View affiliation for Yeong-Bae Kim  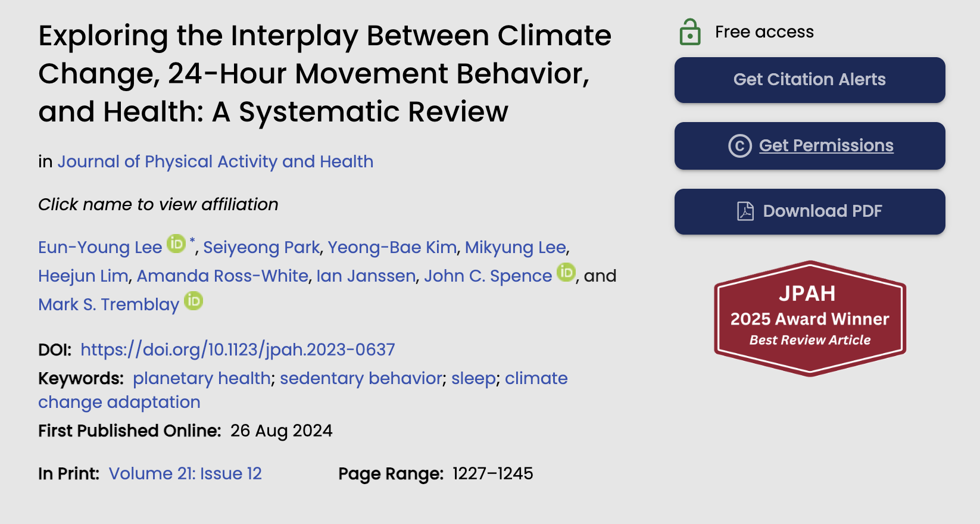[392, 247]
